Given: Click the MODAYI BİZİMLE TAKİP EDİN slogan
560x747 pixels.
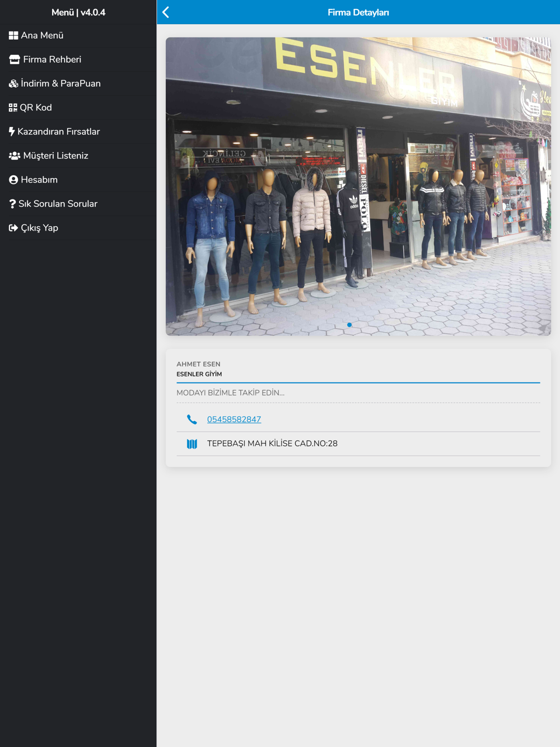Looking at the screenshot, I should tap(231, 393).
